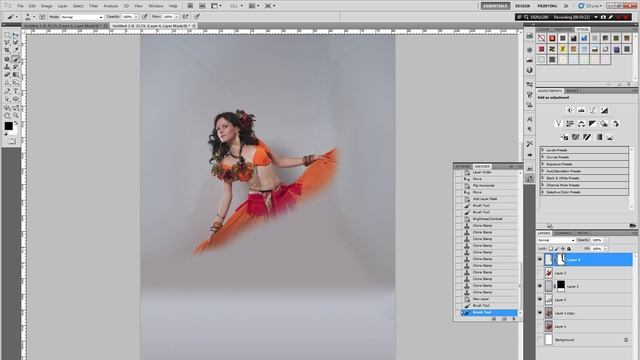
Task: Open the File menu
Action: [20, 6]
